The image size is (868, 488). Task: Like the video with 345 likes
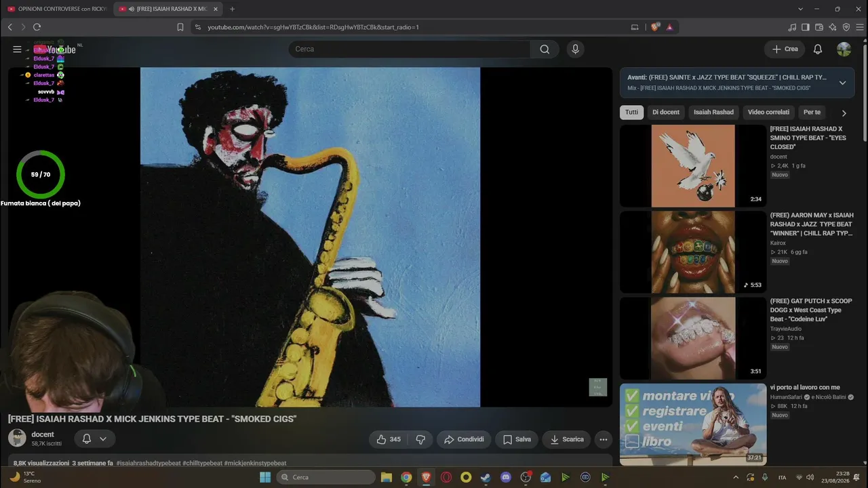tap(389, 439)
